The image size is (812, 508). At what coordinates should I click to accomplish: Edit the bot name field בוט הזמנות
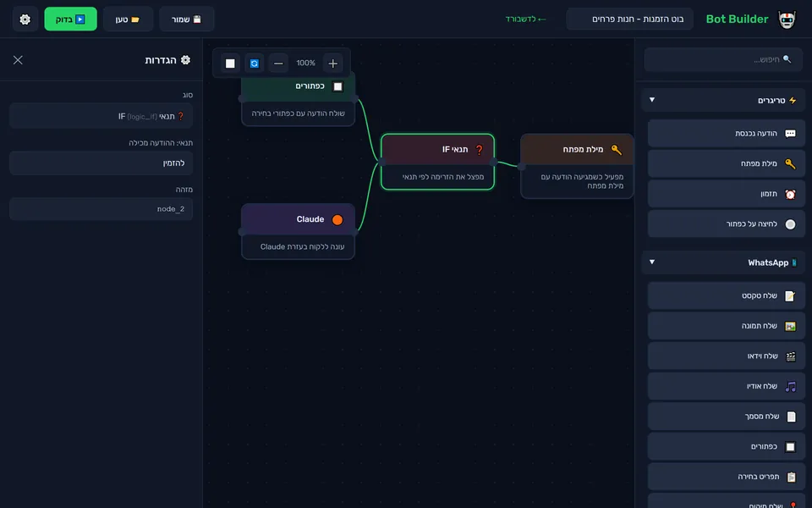click(x=629, y=19)
